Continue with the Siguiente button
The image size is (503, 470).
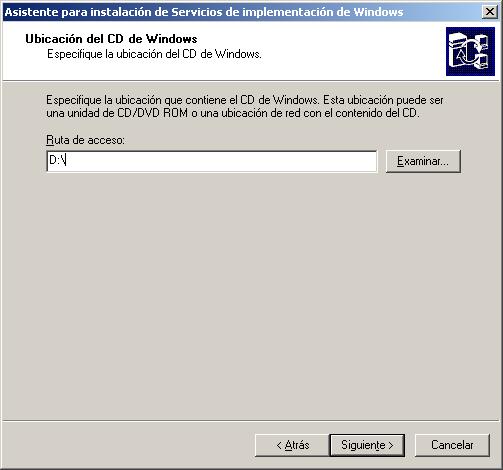click(367, 445)
